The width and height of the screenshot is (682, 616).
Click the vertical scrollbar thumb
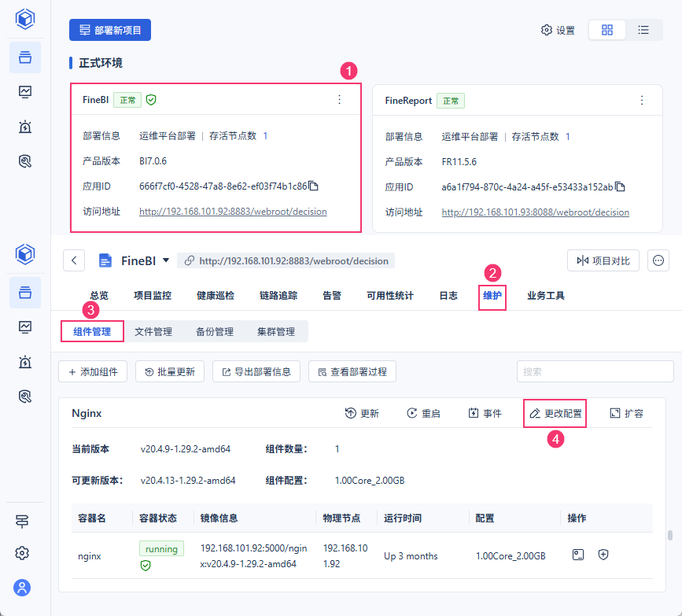pyautogui.click(x=670, y=535)
